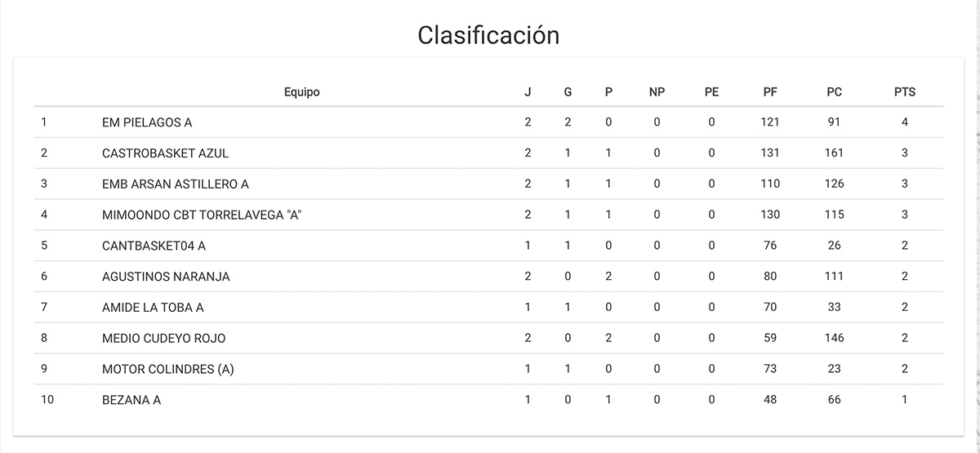This screenshot has width=980, height=453.
Task: Open EMB ARSAN ASTILLERO A team entry
Action: pos(175,184)
